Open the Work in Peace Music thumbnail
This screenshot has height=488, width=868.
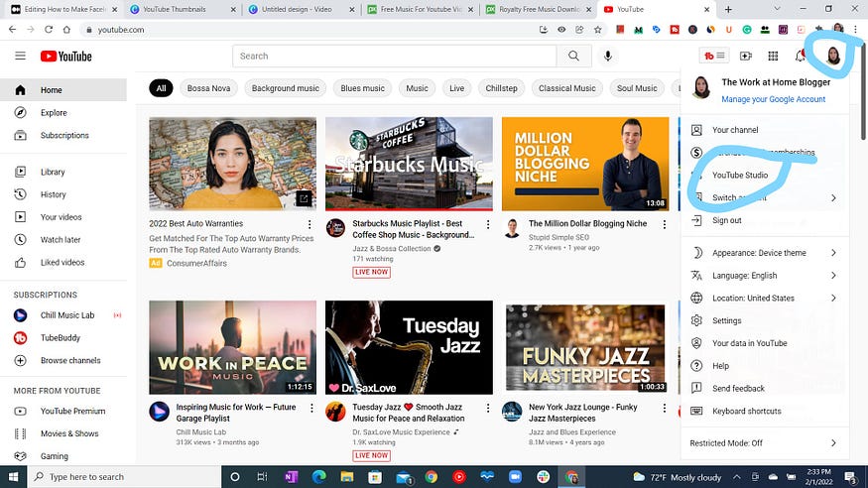click(232, 347)
